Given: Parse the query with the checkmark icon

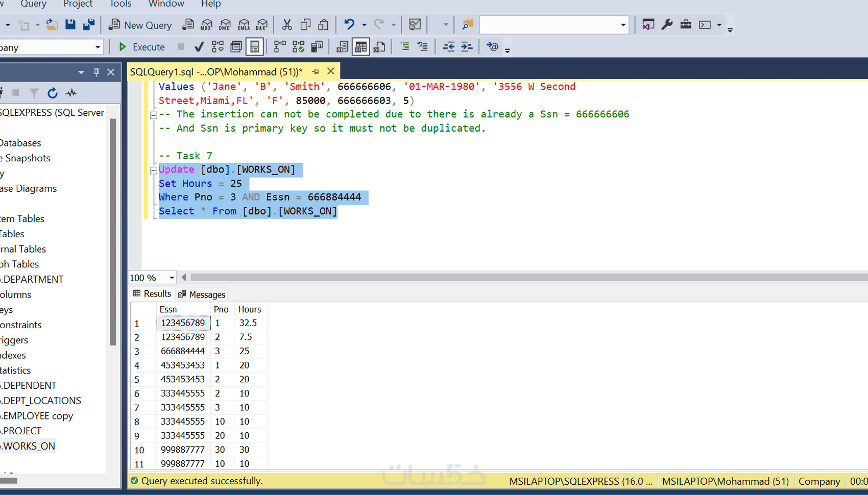Looking at the screenshot, I should point(199,46).
